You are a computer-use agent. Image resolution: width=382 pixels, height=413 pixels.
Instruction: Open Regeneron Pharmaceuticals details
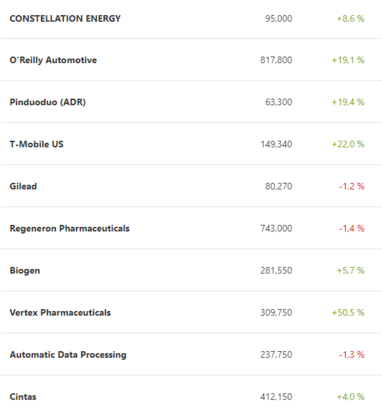pos(69,228)
